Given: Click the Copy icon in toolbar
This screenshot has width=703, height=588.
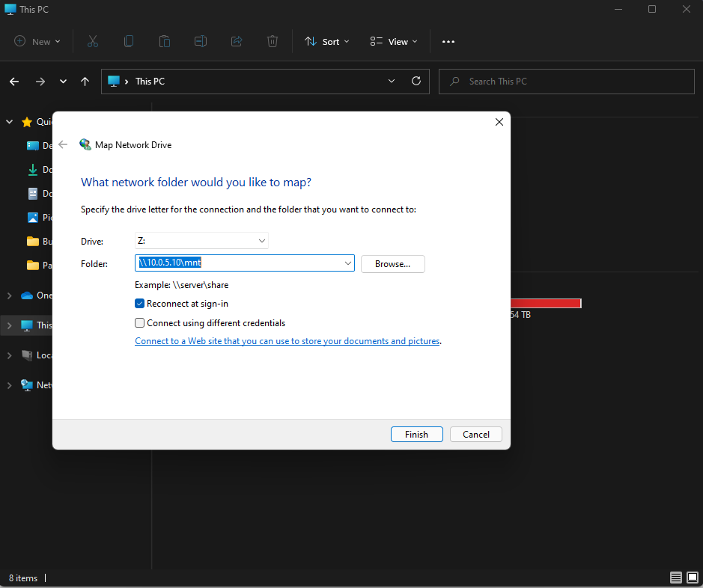Looking at the screenshot, I should (129, 42).
